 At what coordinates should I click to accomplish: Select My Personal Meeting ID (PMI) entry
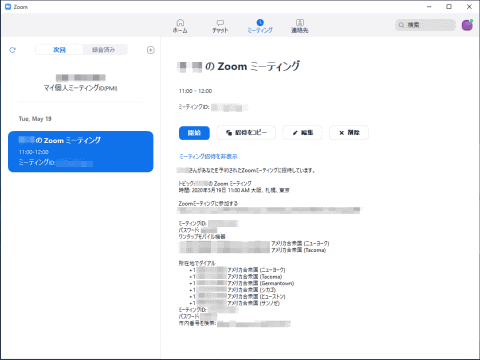pyautogui.click(x=80, y=83)
